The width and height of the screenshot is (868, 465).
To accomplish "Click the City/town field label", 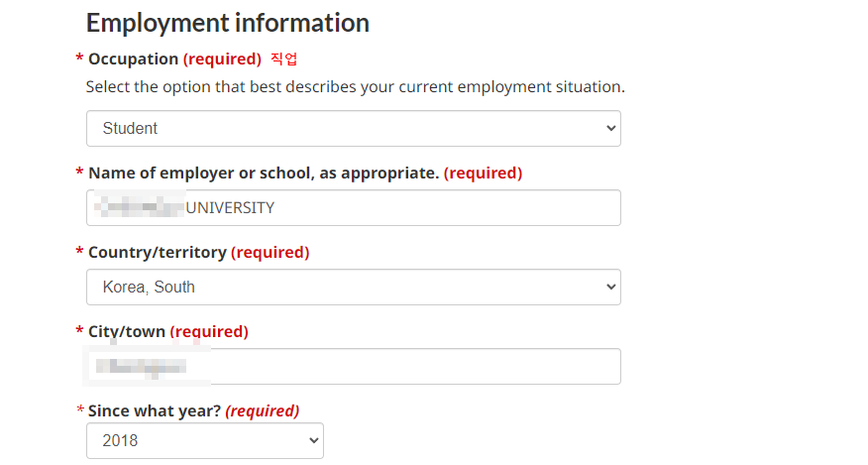I will (x=127, y=332).
